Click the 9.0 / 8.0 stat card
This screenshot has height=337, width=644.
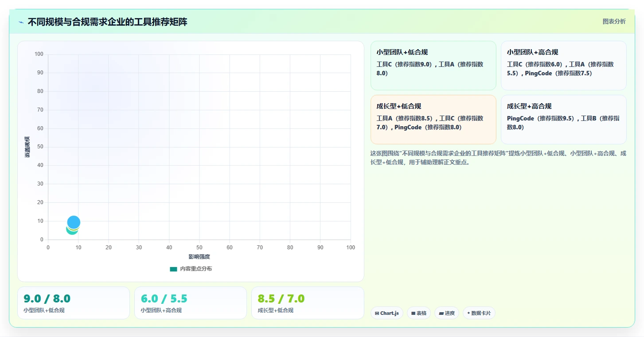74,303
